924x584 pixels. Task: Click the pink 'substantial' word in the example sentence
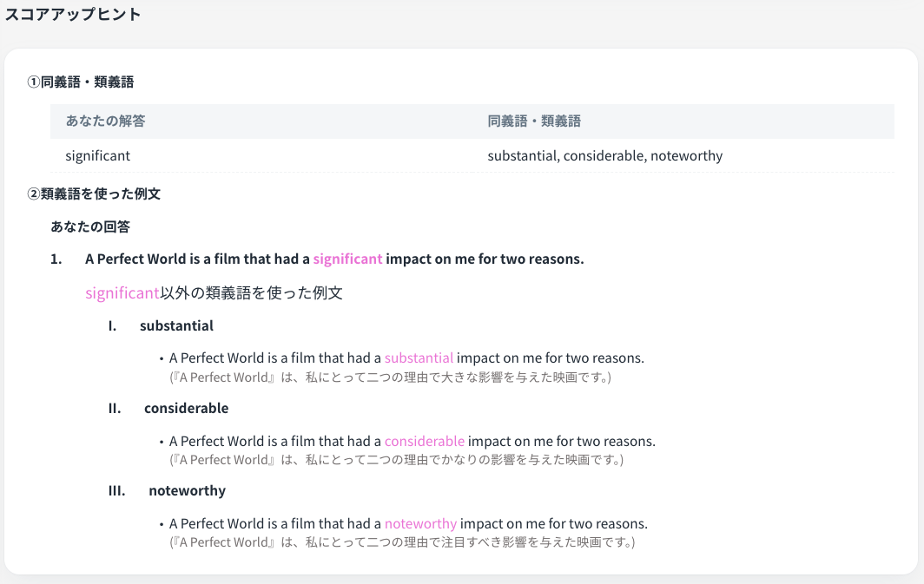coord(419,358)
